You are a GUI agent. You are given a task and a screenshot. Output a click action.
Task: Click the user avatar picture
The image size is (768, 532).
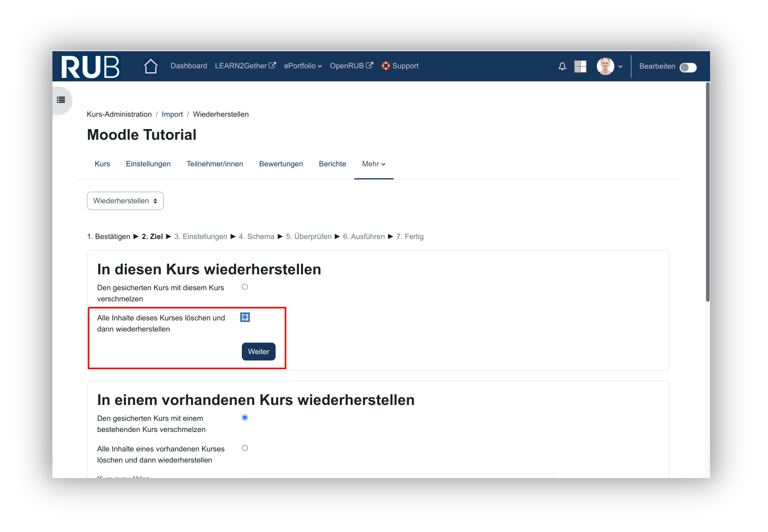[x=605, y=66]
